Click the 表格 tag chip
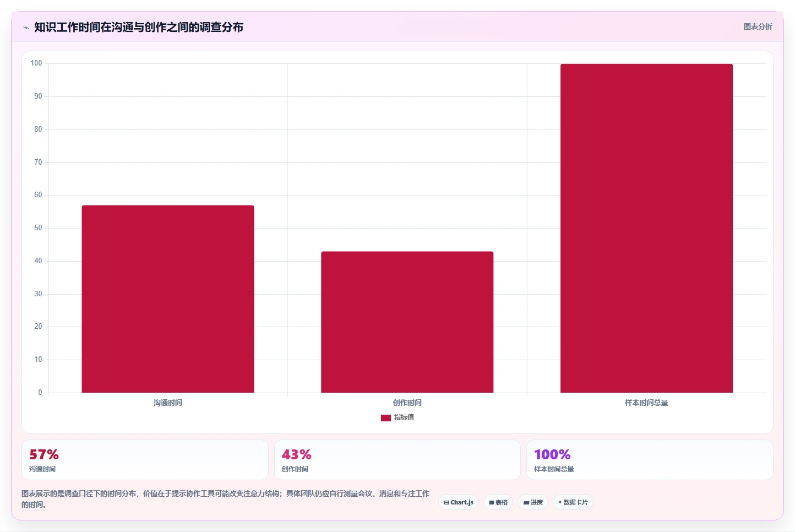Image resolution: width=795 pixels, height=532 pixels. pos(498,502)
